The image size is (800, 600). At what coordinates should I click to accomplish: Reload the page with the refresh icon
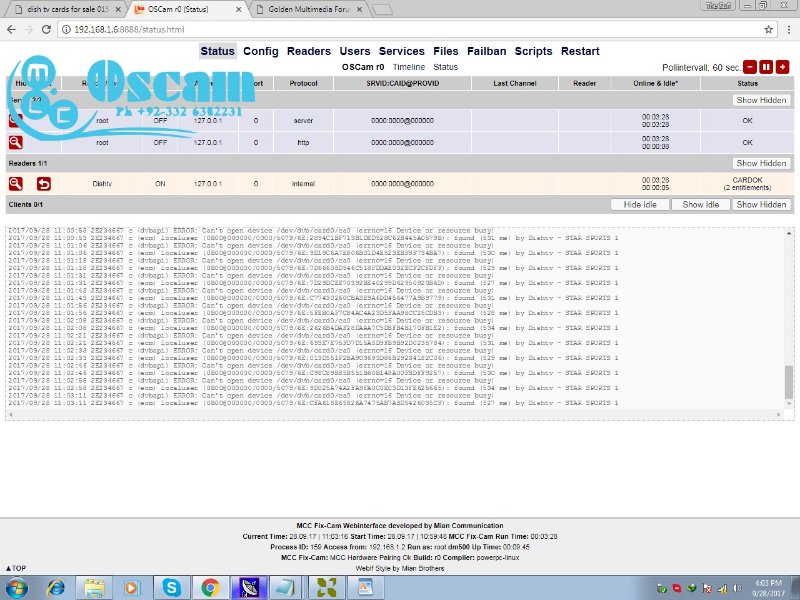[45, 30]
